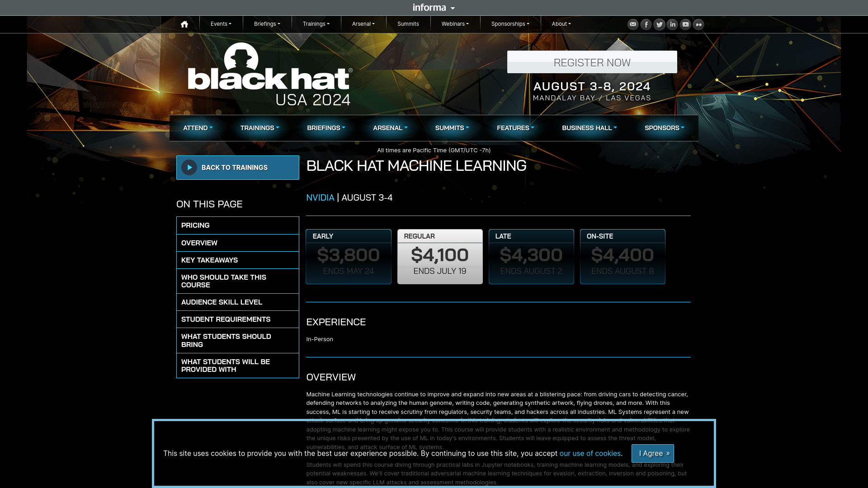Select the SUMMITS menu tab
This screenshot has width=868, height=488.
tap(451, 127)
